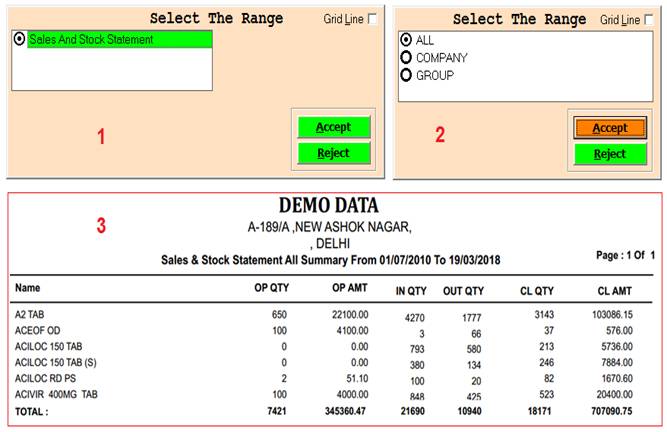
Task: Click Reject under the orange Accept button
Action: (609, 154)
